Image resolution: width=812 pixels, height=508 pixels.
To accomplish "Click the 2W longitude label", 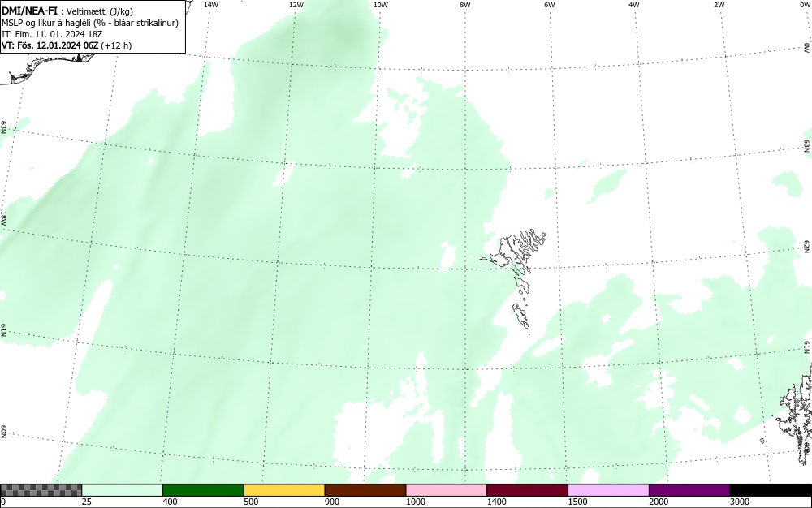I will 719,5.
